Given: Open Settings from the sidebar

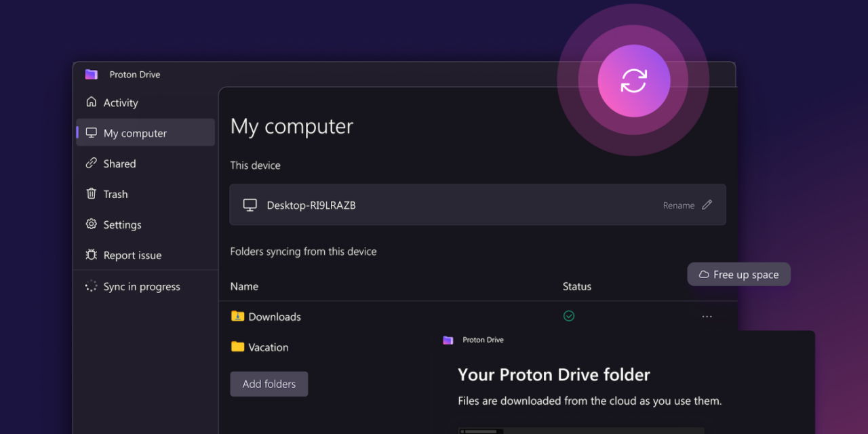Looking at the screenshot, I should [x=122, y=224].
